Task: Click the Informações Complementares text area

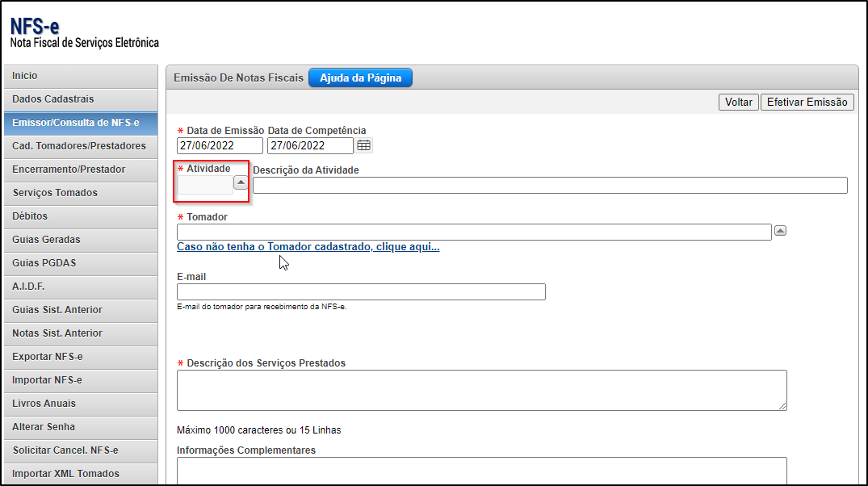Action: (x=481, y=470)
